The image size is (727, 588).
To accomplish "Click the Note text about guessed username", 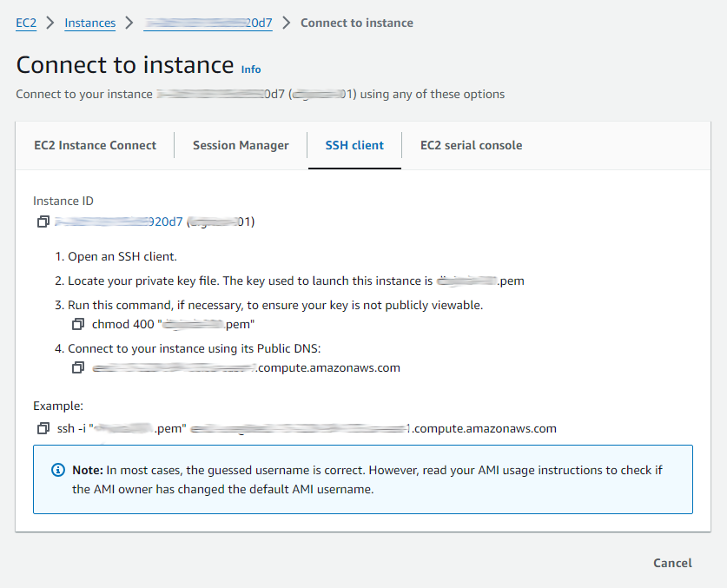I will point(367,479).
